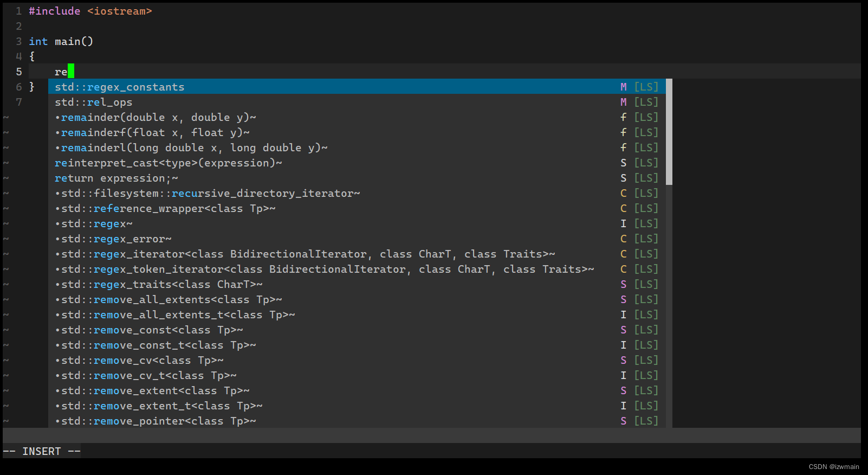Click function kind icon for remainderl row
868x475 pixels.
tap(624, 147)
